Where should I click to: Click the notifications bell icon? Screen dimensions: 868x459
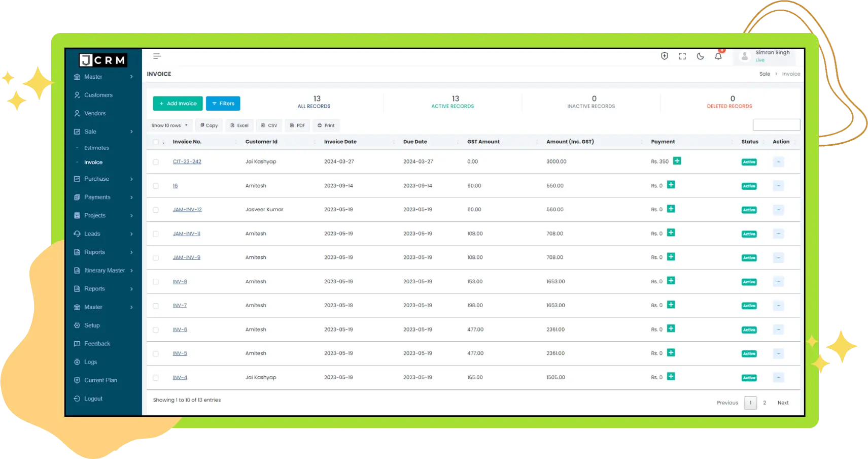(718, 56)
